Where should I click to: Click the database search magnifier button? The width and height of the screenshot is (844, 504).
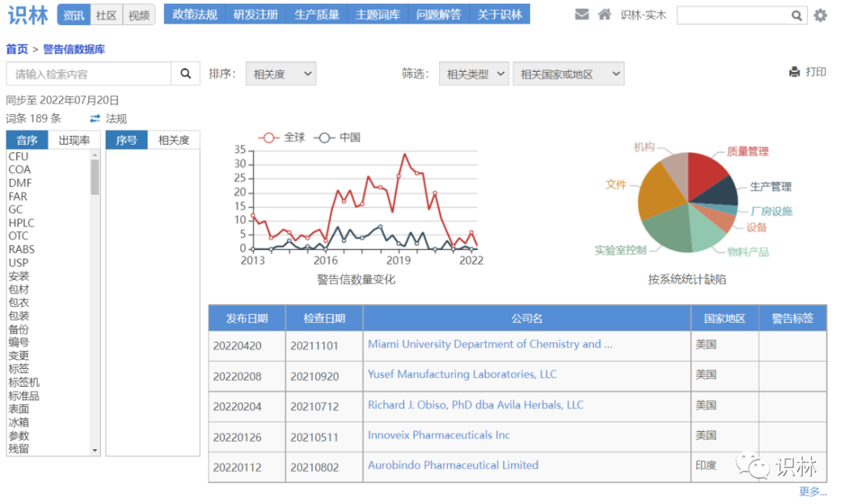[x=185, y=73]
